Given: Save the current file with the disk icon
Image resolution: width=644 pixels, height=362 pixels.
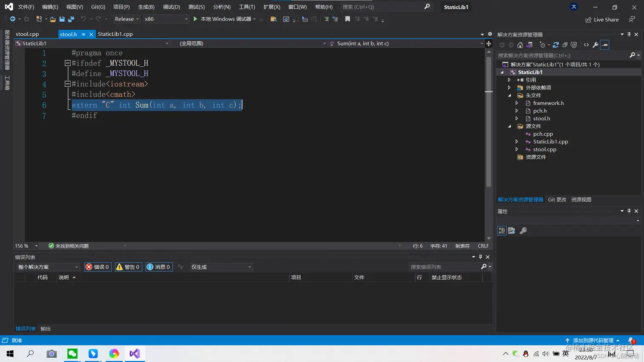Looking at the screenshot, I should (62, 19).
